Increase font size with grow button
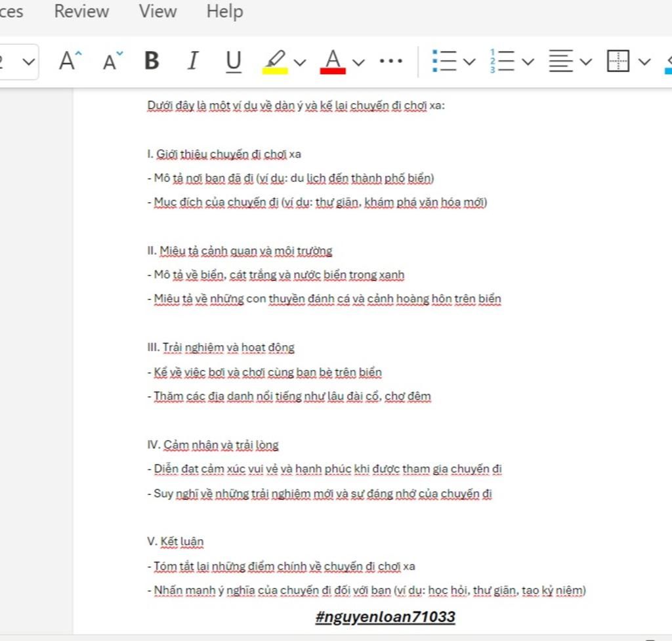 pyautogui.click(x=70, y=61)
